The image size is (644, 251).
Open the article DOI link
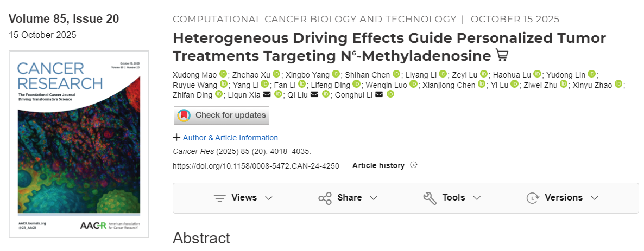(x=256, y=166)
